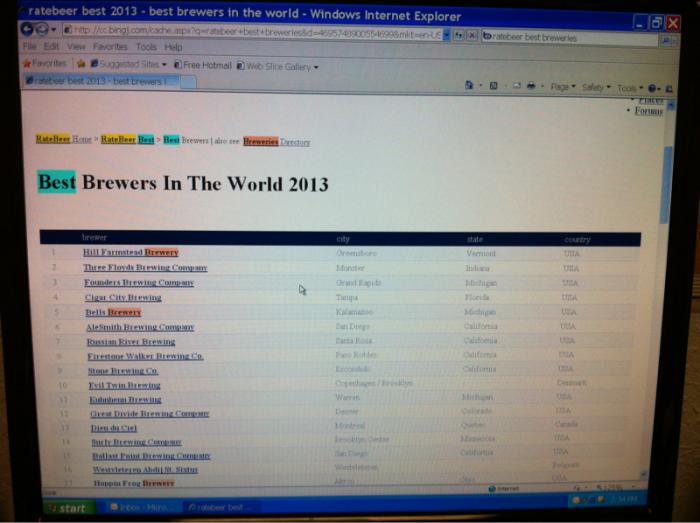Open Kuhnhenn Brewing link
This screenshot has height=523, width=700.
pyautogui.click(x=125, y=399)
